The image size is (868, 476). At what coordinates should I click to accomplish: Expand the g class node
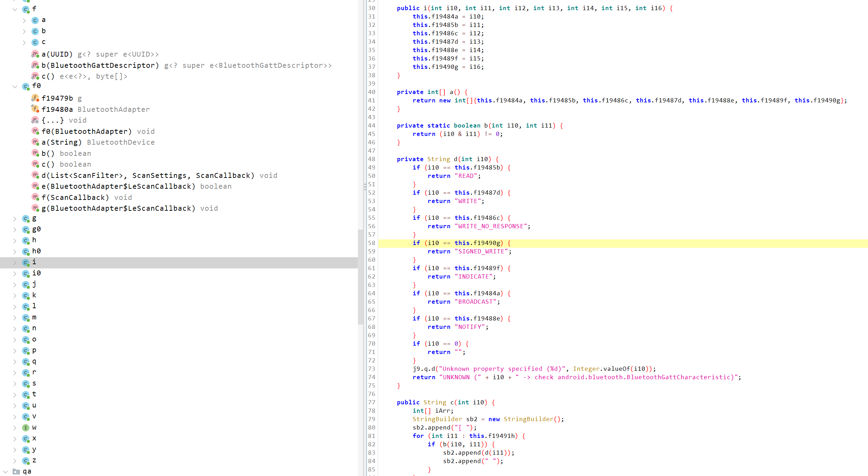[x=15, y=218]
